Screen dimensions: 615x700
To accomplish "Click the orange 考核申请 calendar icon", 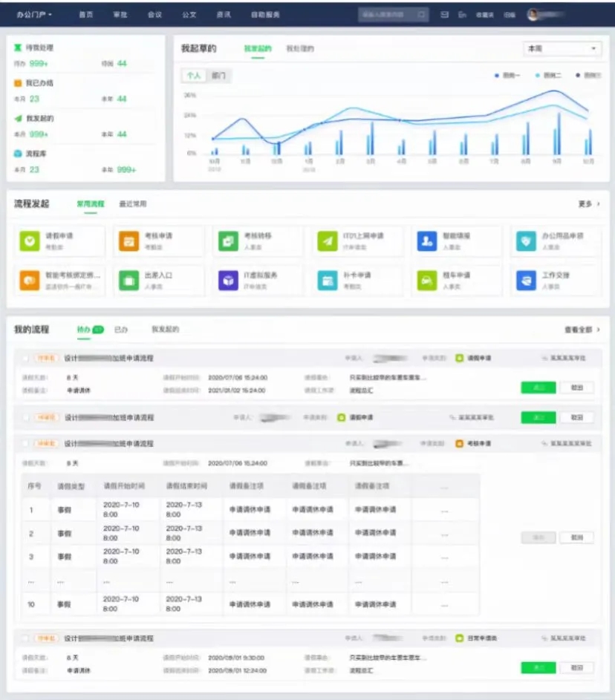I will point(128,241).
